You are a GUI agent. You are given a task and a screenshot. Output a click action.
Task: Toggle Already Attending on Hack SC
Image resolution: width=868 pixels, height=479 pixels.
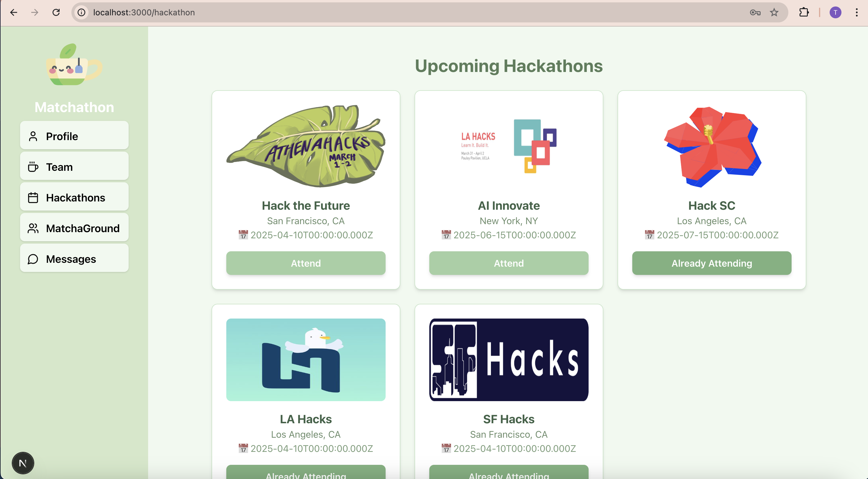(711, 263)
